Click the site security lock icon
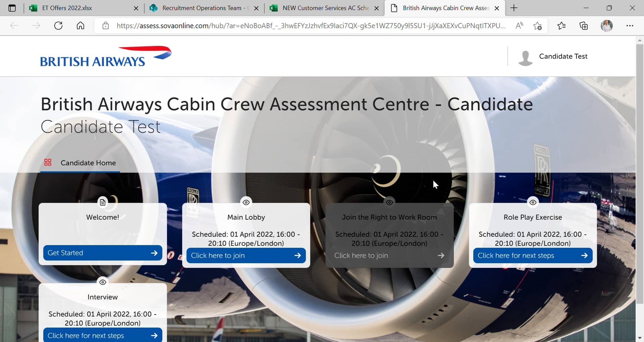 coord(105,25)
